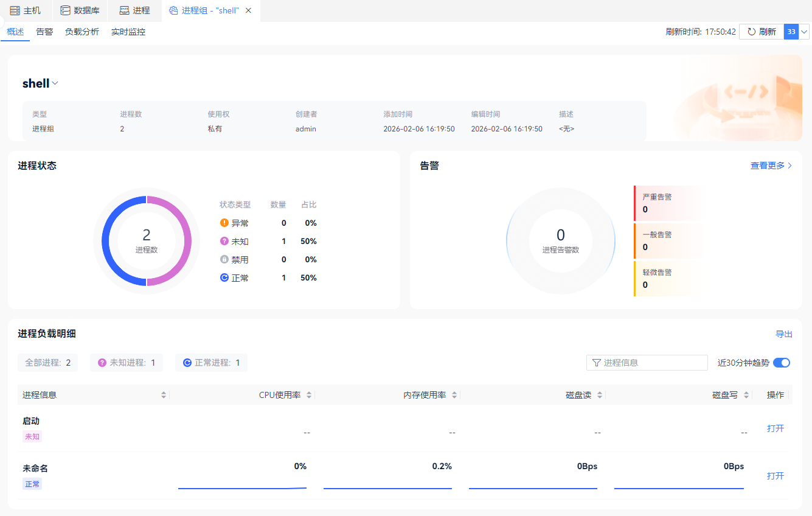Open the 负载分析 sub-tab
Viewport: 812px width, 516px height.
coord(82,32)
